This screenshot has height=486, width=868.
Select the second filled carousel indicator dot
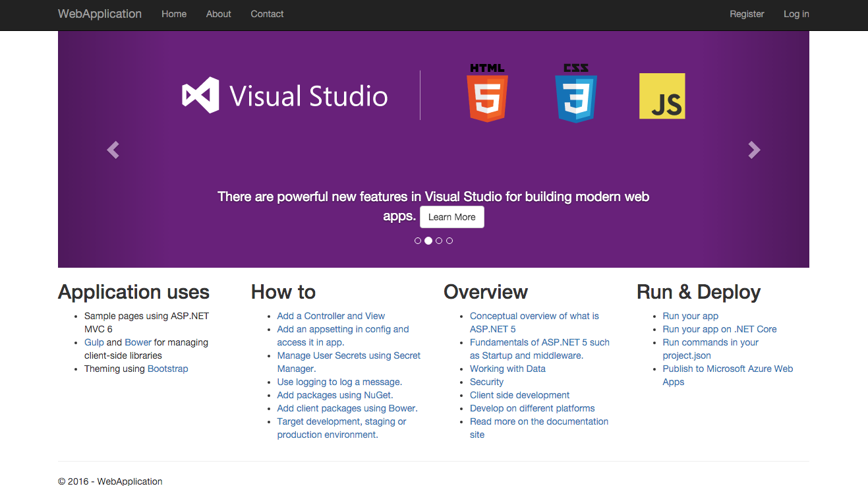(x=428, y=241)
